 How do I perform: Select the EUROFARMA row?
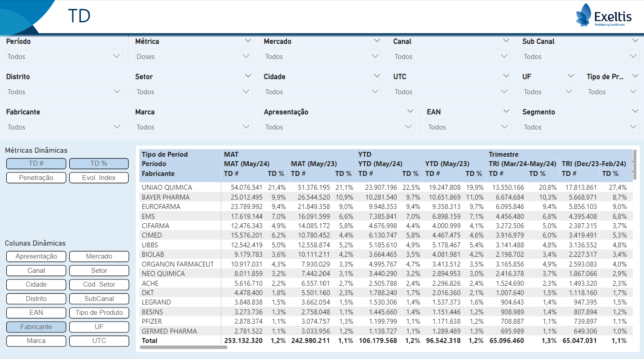pos(386,206)
